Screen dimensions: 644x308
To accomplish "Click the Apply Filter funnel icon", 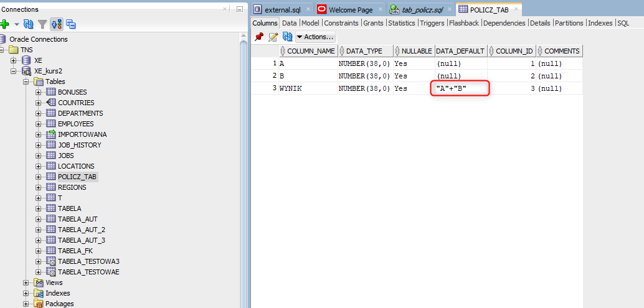I will pos(42,24).
